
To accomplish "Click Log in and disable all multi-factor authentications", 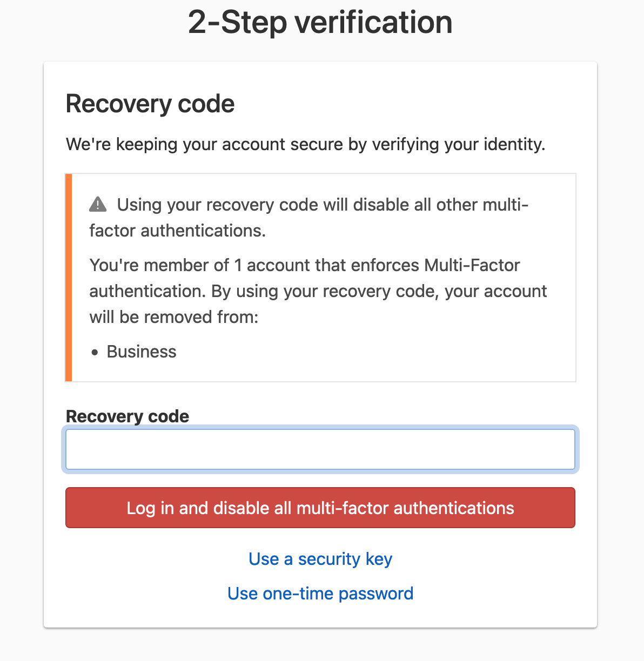I will pos(320,508).
